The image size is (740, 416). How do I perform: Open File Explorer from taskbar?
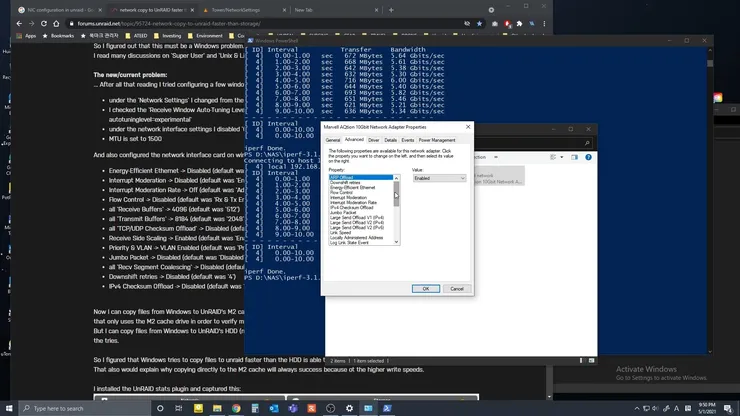pos(217,408)
